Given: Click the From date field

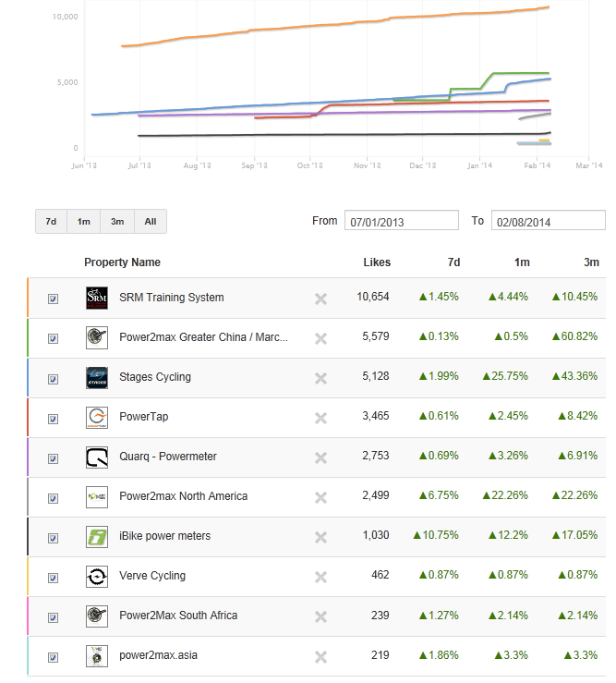Looking at the screenshot, I should tap(402, 220).
